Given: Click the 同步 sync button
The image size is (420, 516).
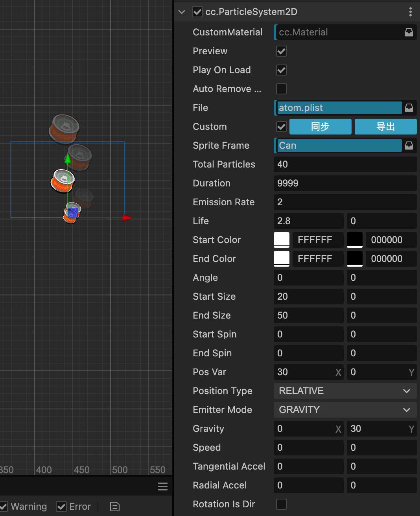Looking at the screenshot, I should coord(321,127).
